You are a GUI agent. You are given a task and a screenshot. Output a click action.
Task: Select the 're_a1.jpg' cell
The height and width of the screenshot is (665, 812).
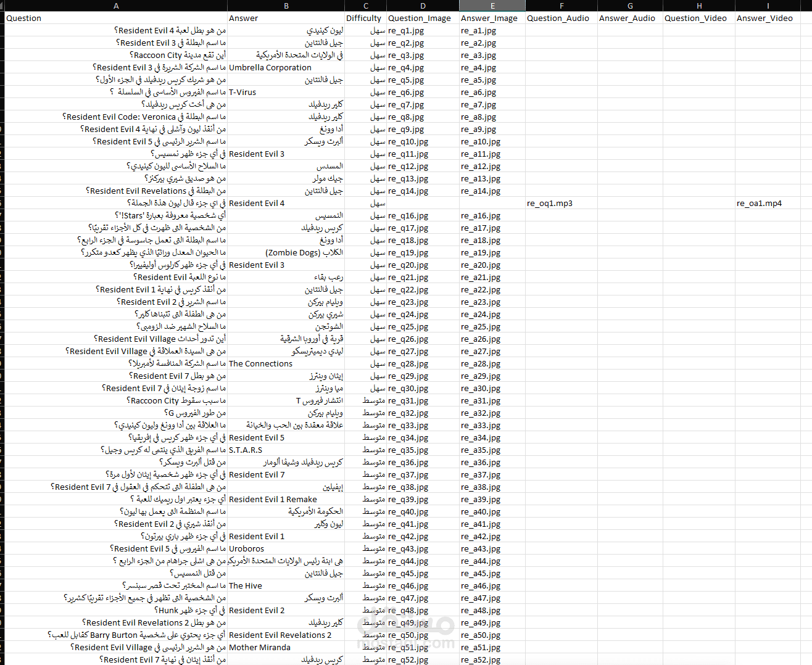[x=492, y=30]
